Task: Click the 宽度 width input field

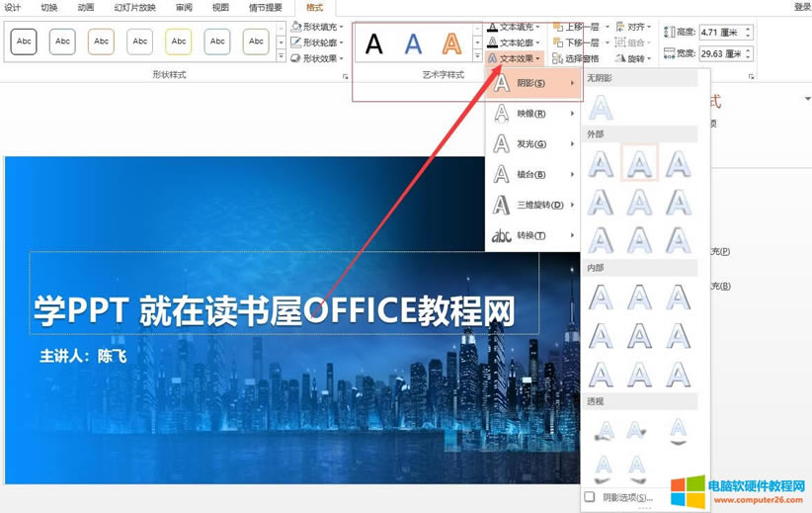Action: (x=722, y=53)
